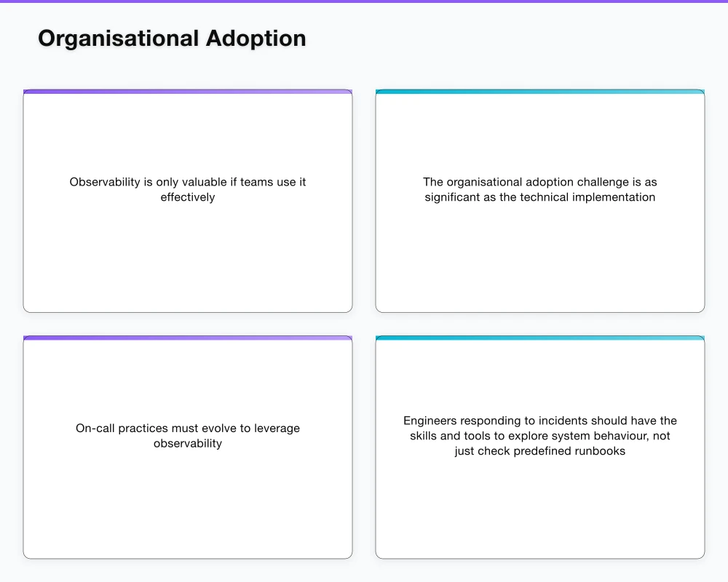This screenshot has height=582, width=728.
Task: Click the purple accent bar on the on-call card
Action: [187, 338]
